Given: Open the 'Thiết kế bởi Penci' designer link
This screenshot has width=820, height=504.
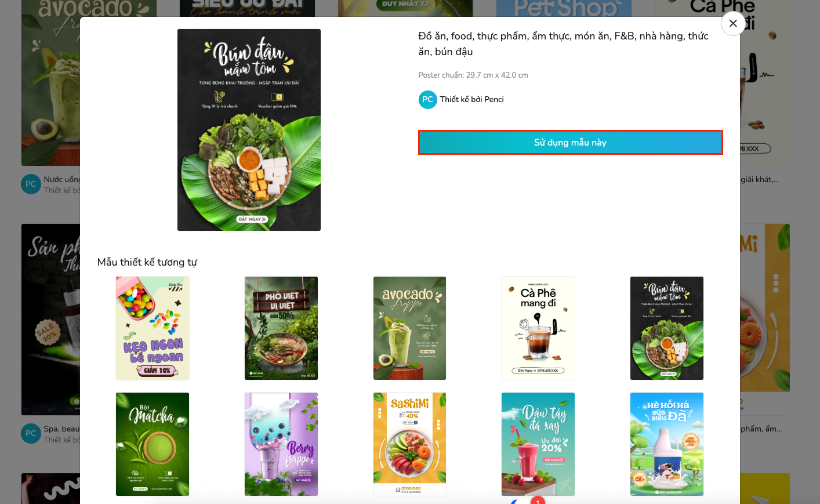Looking at the screenshot, I should pyautogui.click(x=471, y=100).
